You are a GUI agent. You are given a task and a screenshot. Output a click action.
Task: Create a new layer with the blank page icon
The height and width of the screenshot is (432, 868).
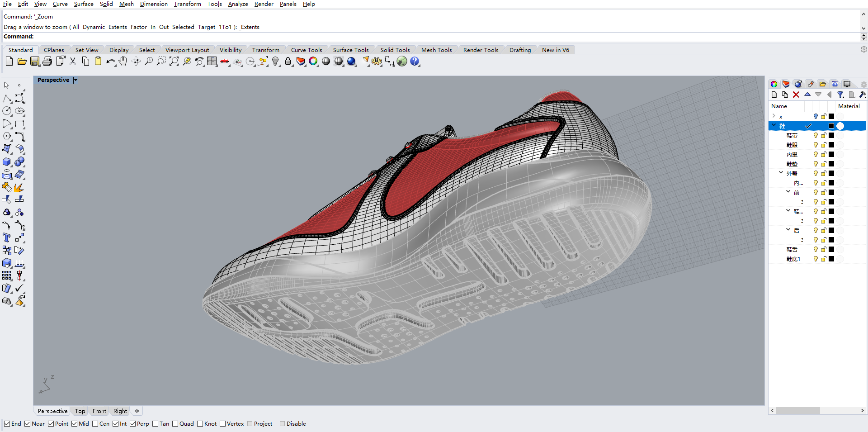pos(774,95)
